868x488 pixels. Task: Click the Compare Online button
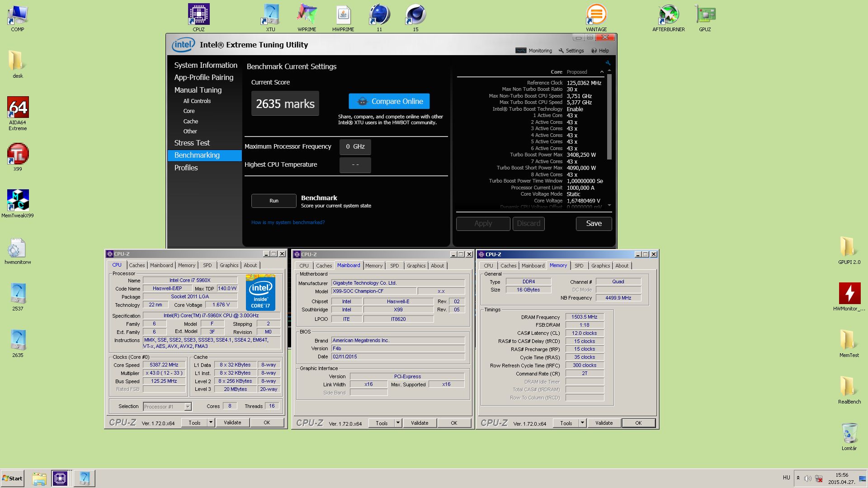[x=389, y=101]
